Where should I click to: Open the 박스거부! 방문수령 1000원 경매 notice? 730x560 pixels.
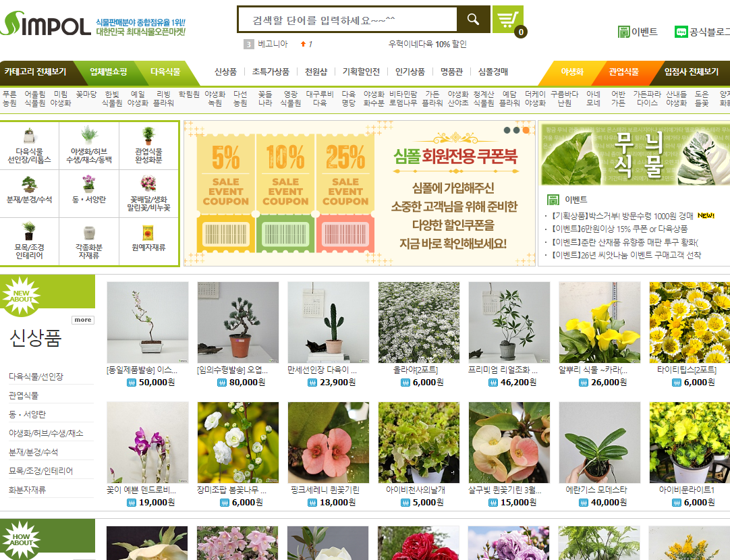(623, 216)
